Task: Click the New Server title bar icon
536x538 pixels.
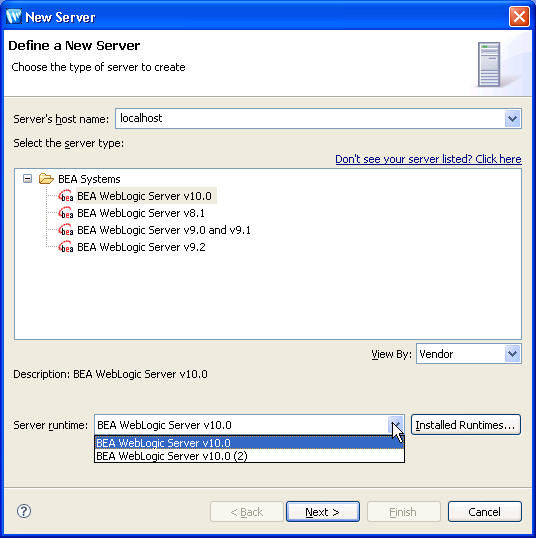Action: (14, 16)
